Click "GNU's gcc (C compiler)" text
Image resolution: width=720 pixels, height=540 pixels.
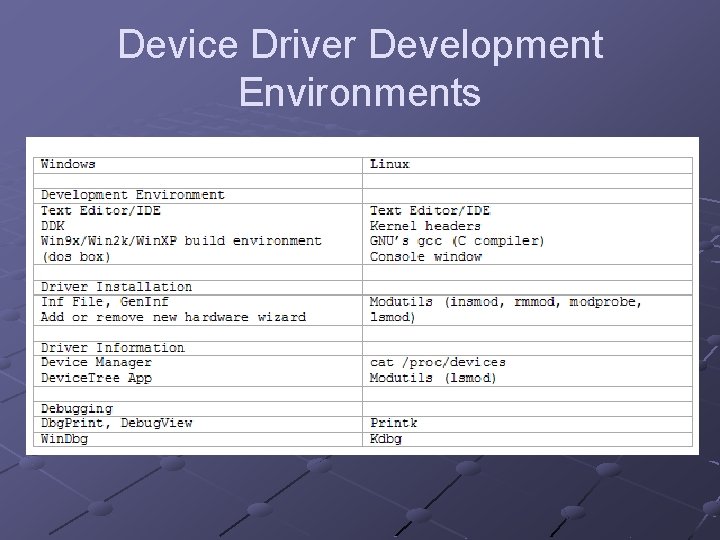point(457,241)
